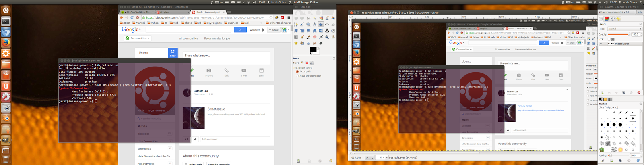Create a new layer in the Layers dock
Screen dimensions: 644x165
pyautogui.click(x=602, y=92)
